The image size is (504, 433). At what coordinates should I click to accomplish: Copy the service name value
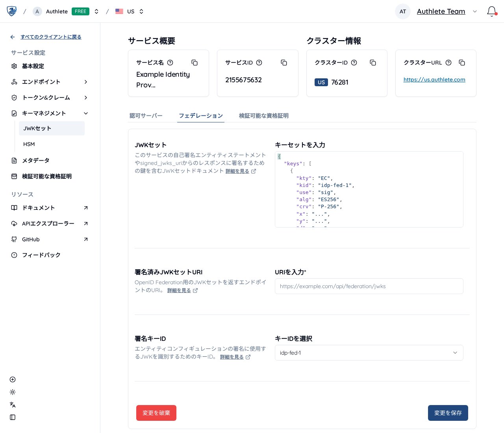[195, 63]
